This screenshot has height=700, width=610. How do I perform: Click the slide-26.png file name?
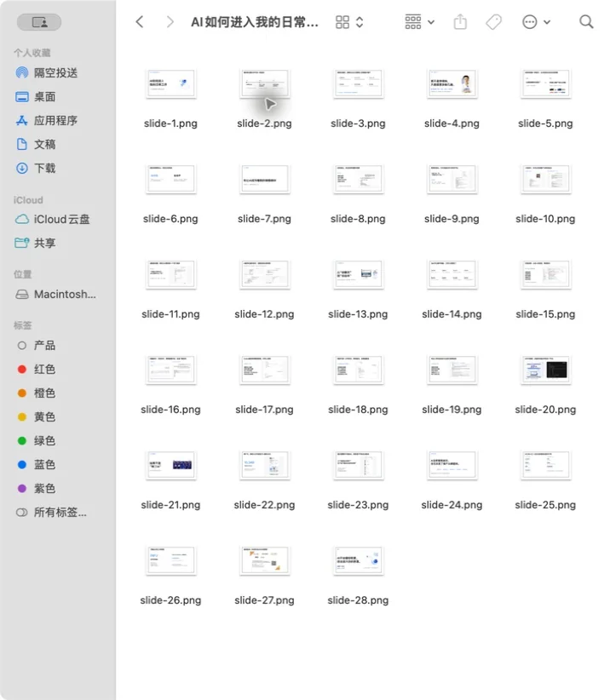170,600
